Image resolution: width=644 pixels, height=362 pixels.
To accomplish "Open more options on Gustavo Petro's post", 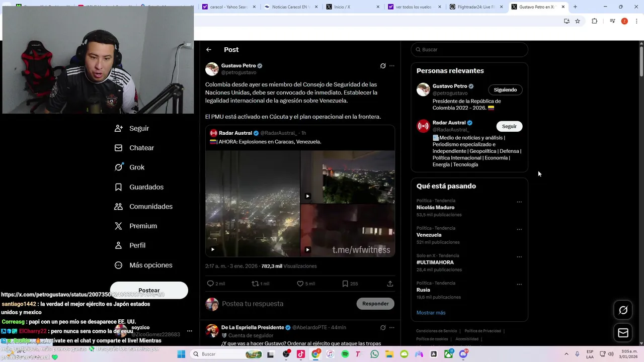I will (392, 66).
